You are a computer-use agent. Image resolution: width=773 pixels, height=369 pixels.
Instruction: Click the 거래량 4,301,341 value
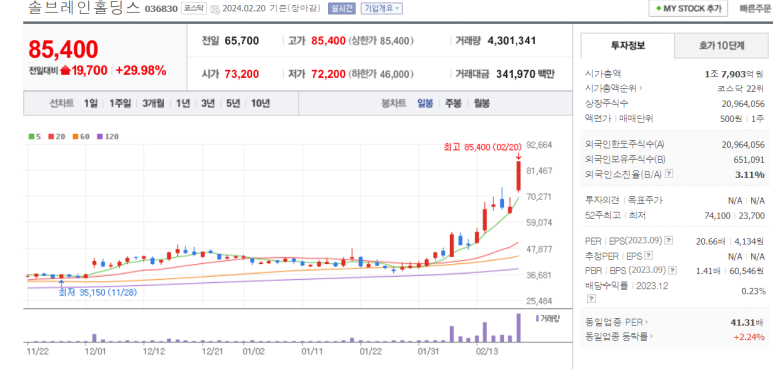[x=511, y=41]
